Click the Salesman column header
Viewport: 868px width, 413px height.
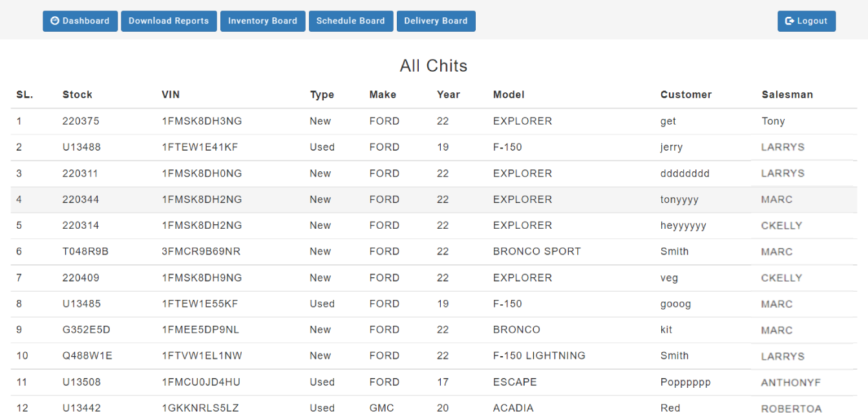[787, 94]
